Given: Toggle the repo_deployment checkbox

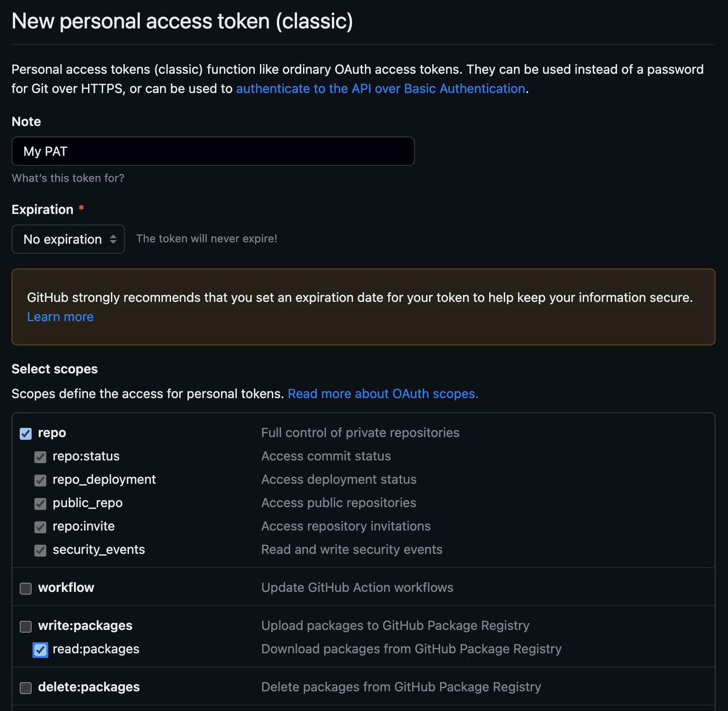Looking at the screenshot, I should 40,480.
